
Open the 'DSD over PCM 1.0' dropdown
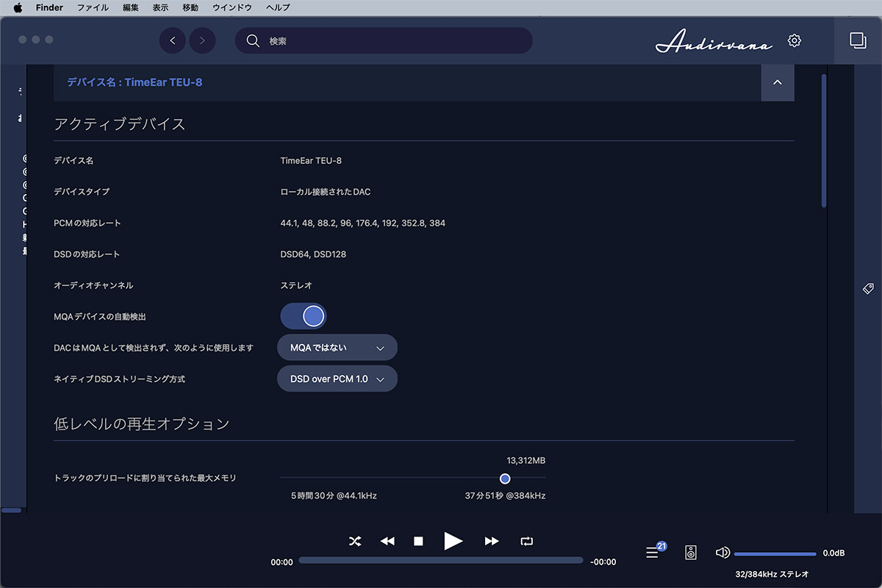click(337, 379)
